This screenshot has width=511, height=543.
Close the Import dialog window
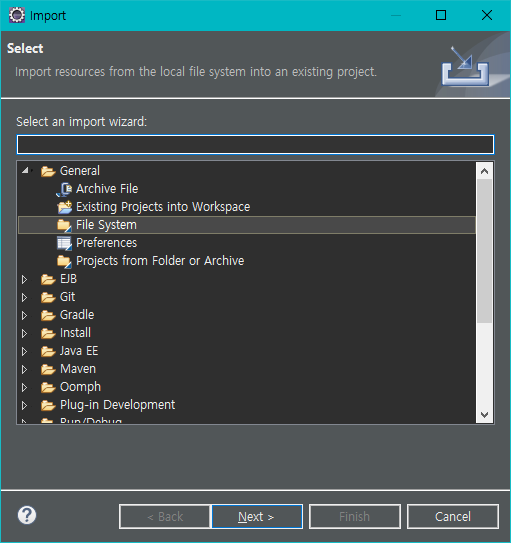pos(487,15)
